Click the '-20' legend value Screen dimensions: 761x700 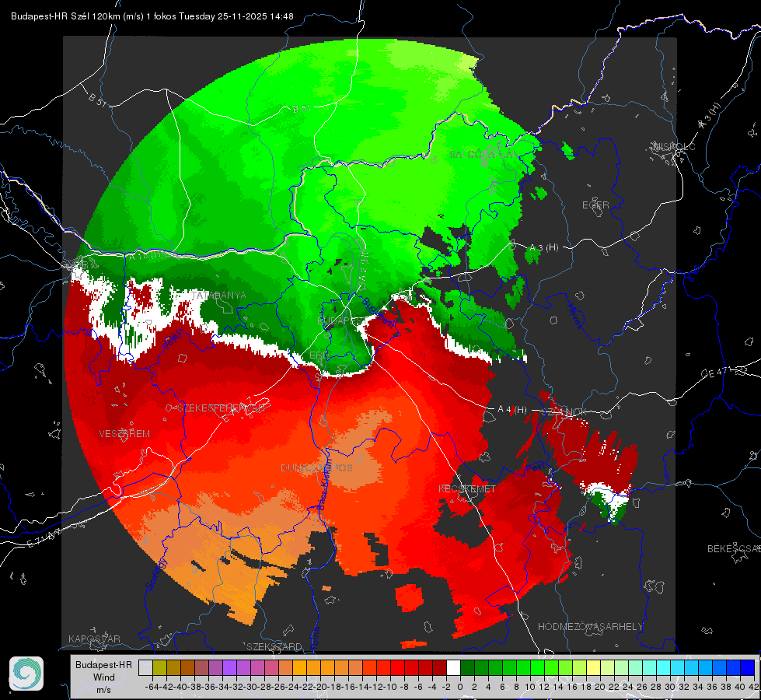tap(321, 687)
